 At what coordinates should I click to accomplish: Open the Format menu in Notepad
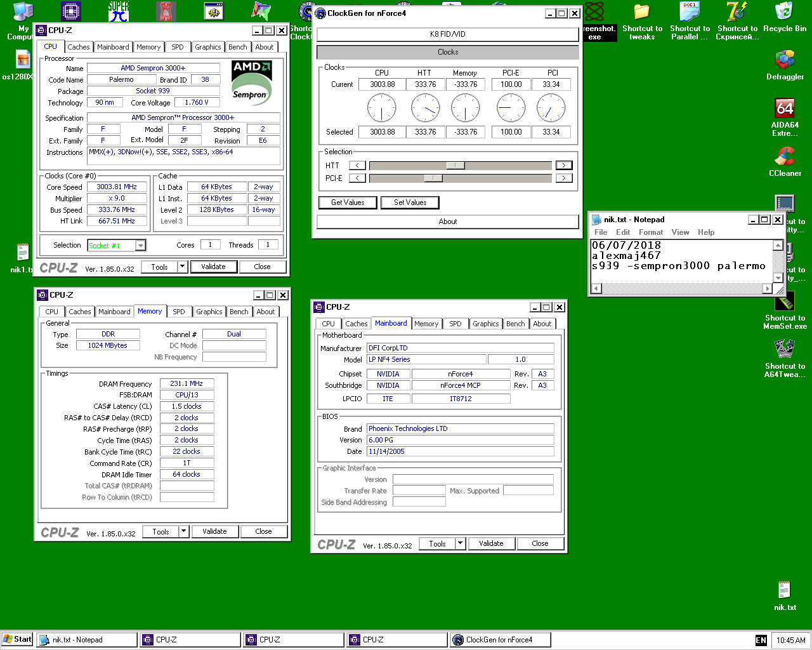click(651, 232)
